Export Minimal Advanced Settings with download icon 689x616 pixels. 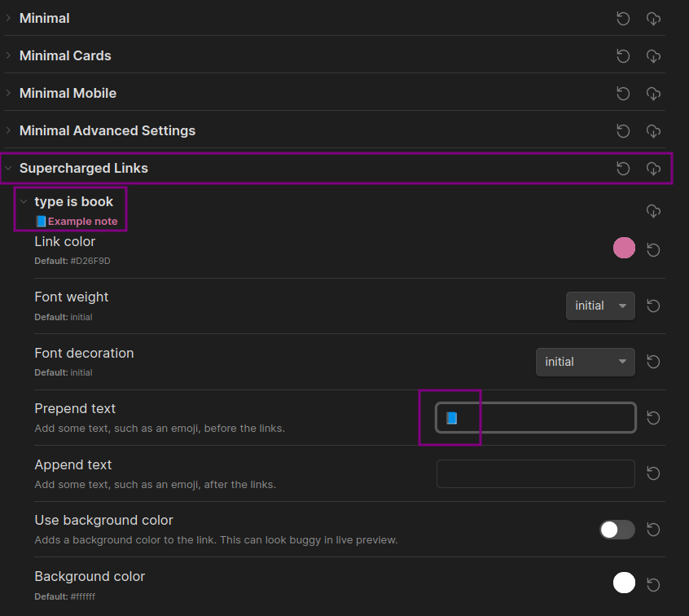[x=653, y=131]
